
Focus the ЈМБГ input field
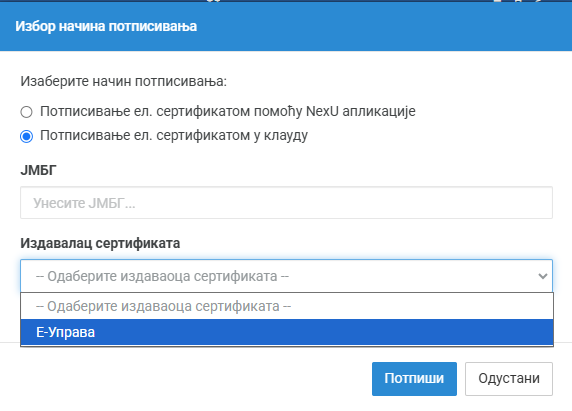[286, 203]
